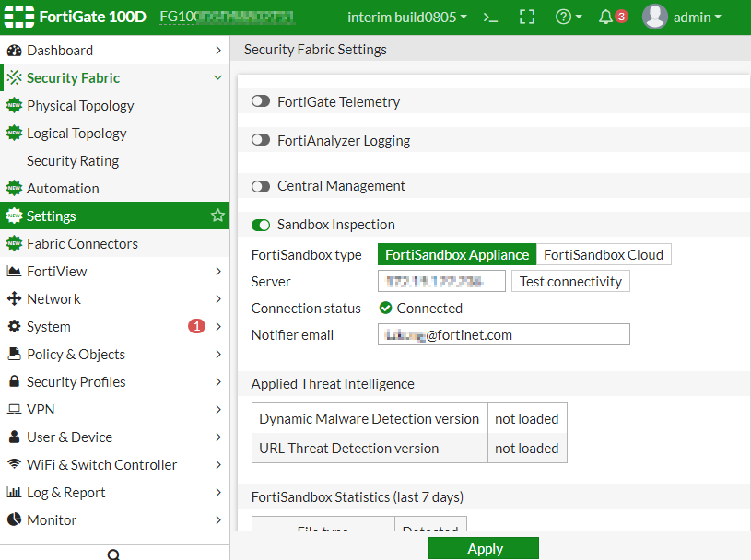Click the System gear icon

point(15,326)
